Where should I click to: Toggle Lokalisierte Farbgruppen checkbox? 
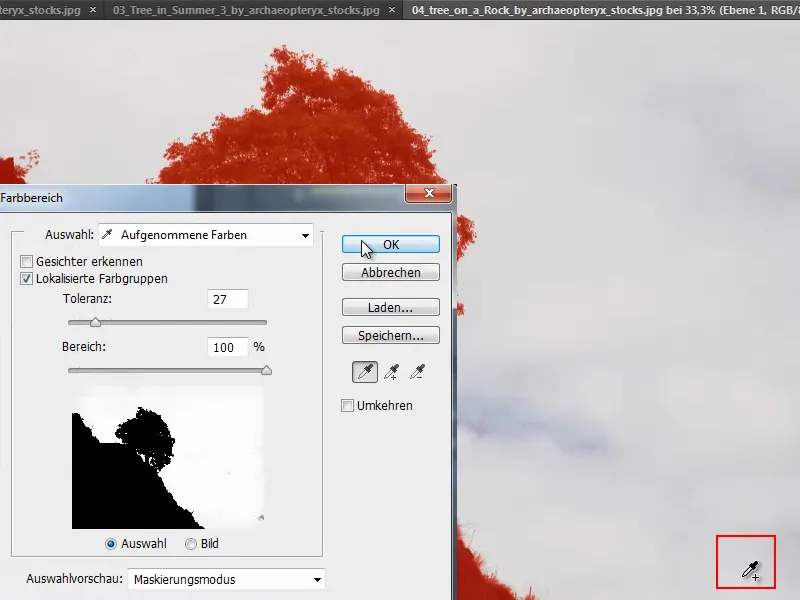click(x=27, y=279)
